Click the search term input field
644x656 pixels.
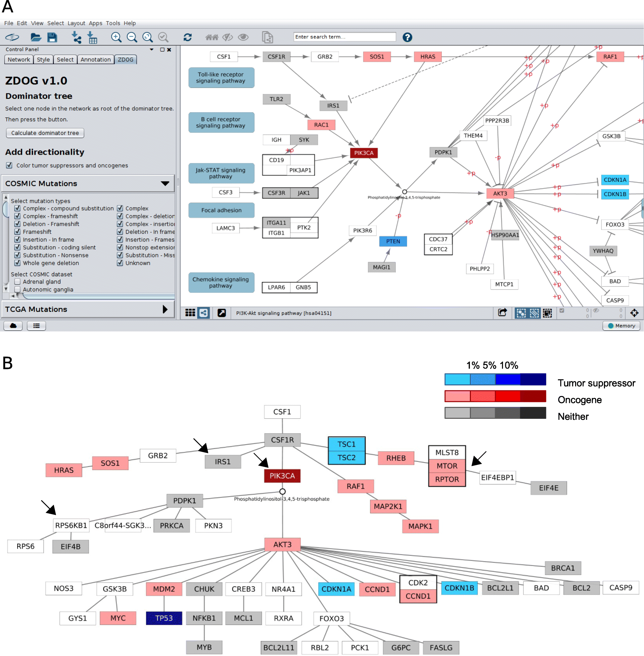coord(345,37)
